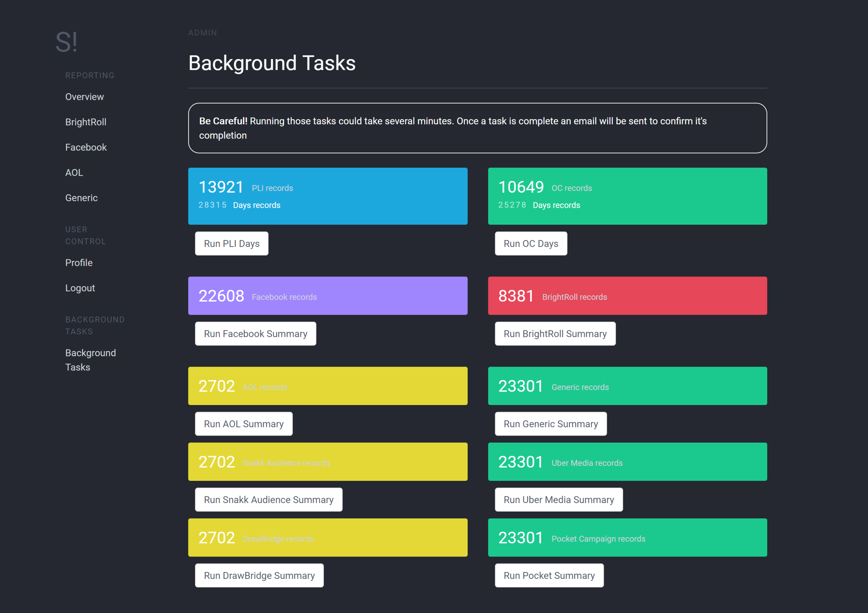Click Logout in sidebar

pos(80,288)
